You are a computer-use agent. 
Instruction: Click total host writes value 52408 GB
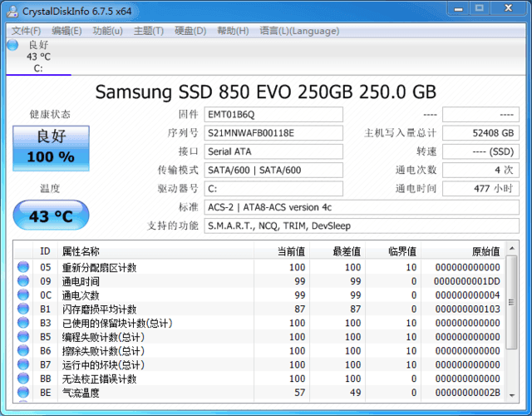pos(480,133)
